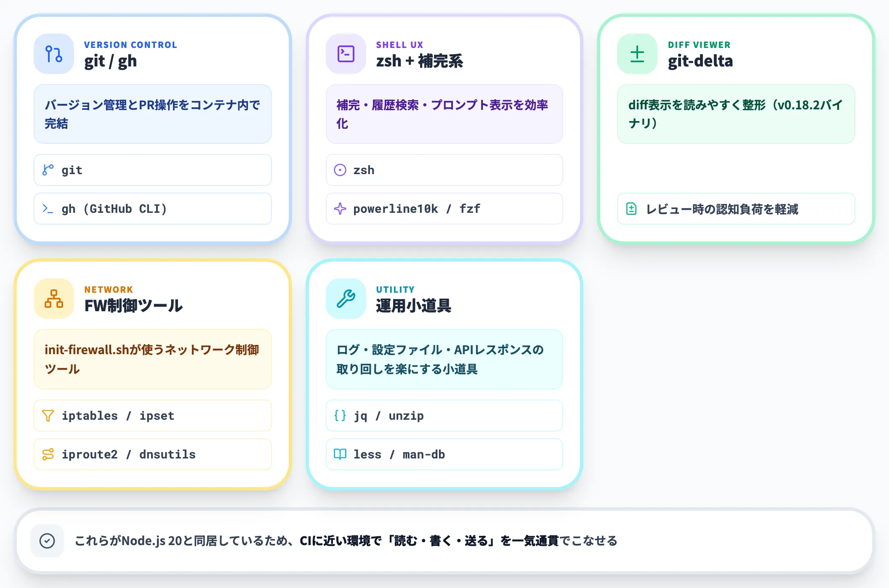Click the plus-minus icon beside git-delta
The height and width of the screenshot is (588, 889).
[x=637, y=54]
